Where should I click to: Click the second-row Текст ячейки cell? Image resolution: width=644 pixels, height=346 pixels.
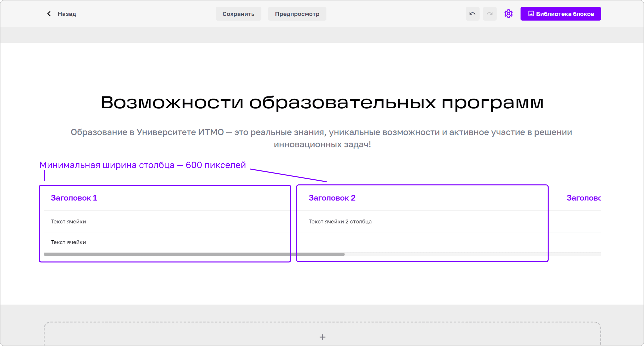[68, 242]
